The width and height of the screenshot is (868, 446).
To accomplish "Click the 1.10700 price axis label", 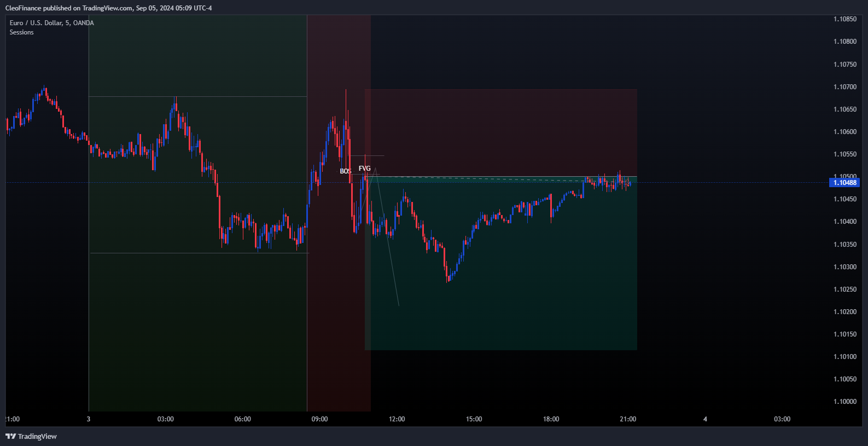I will click(x=844, y=87).
